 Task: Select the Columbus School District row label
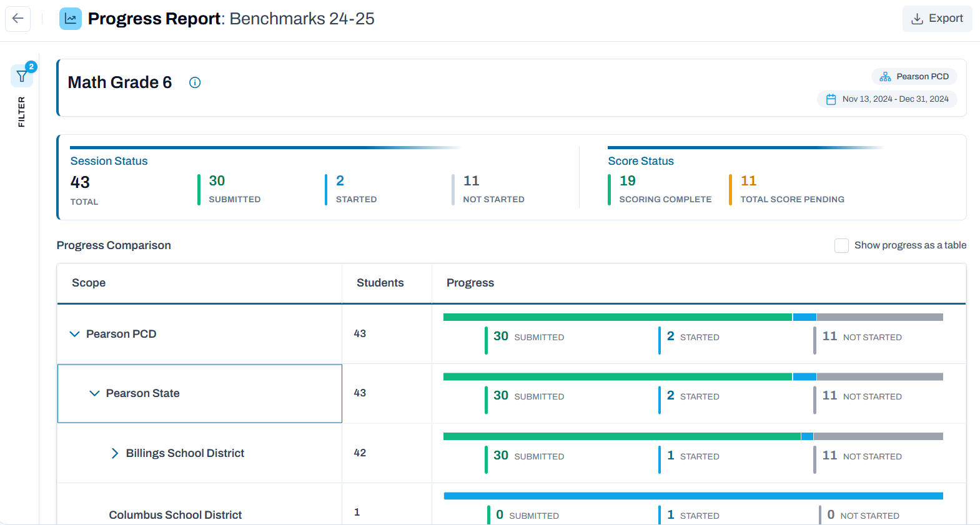[x=176, y=515]
